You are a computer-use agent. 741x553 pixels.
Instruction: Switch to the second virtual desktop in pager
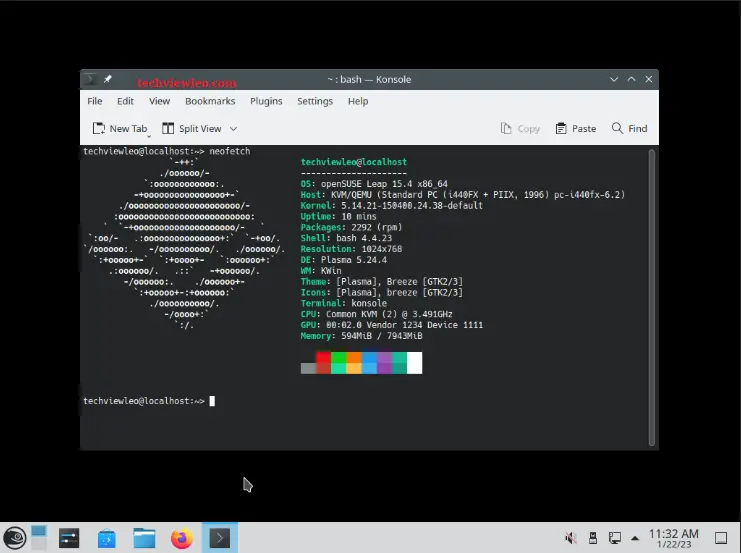point(39,544)
